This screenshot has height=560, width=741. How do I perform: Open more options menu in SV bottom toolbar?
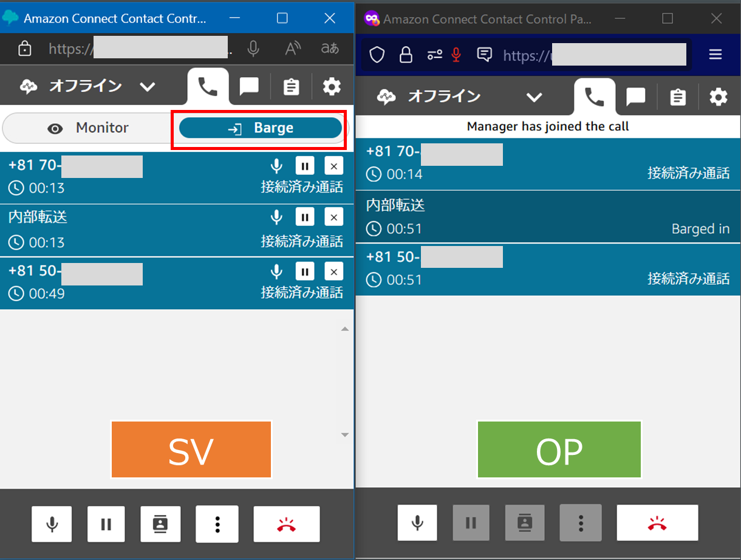click(217, 524)
